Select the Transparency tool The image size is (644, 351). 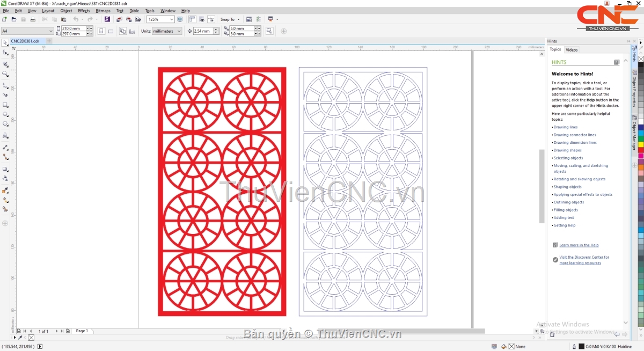coord(5,179)
